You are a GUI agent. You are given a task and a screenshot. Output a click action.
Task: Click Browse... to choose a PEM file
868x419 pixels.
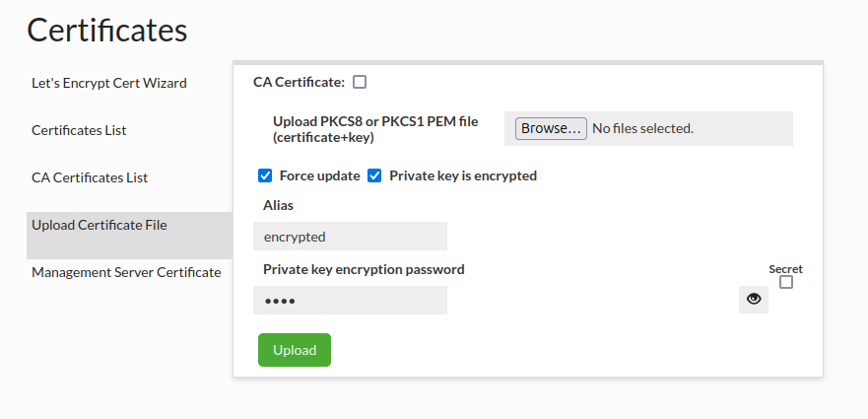click(551, 128)
